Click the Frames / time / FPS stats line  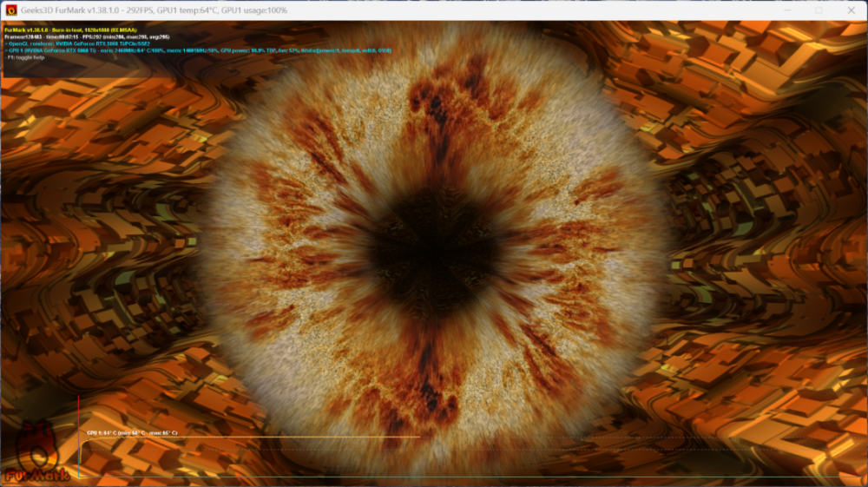tap(87, 36)
